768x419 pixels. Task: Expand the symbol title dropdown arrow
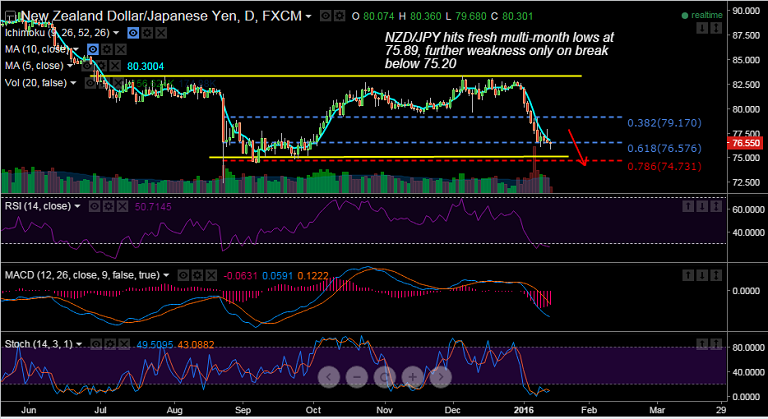(x=309, y=17)
